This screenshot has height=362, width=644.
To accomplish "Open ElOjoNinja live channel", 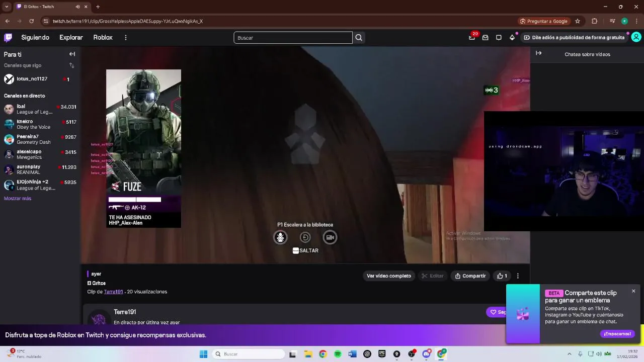I will [x=40, y=185].
